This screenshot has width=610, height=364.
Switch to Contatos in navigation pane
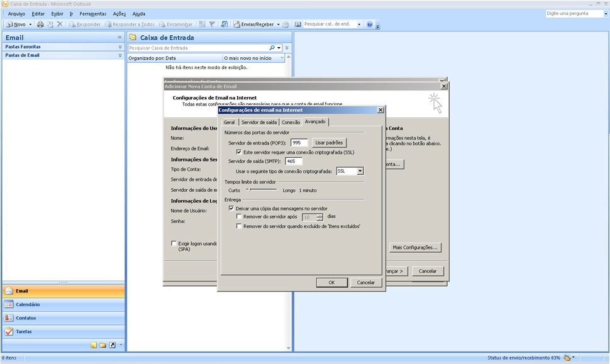coord(63,318)
